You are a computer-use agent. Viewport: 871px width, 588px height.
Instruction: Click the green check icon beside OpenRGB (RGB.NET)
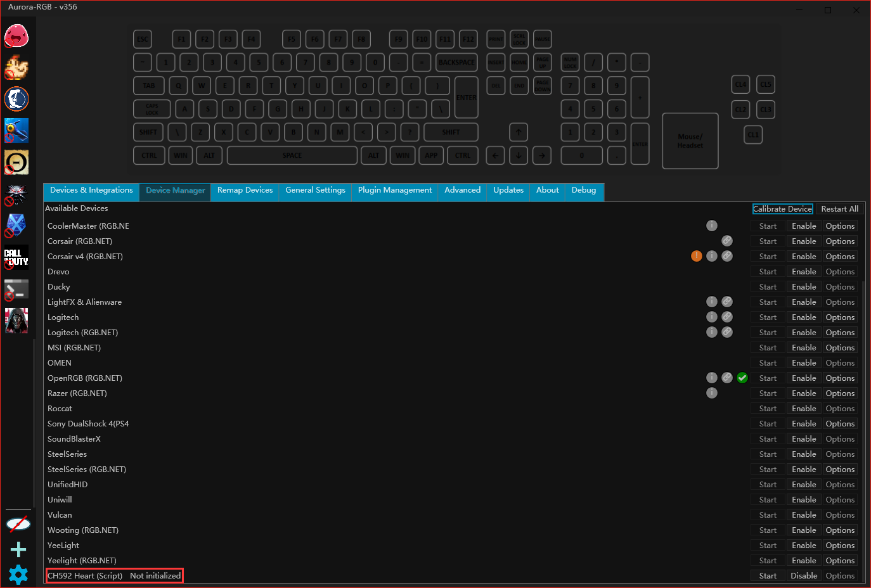click(742, 378)
